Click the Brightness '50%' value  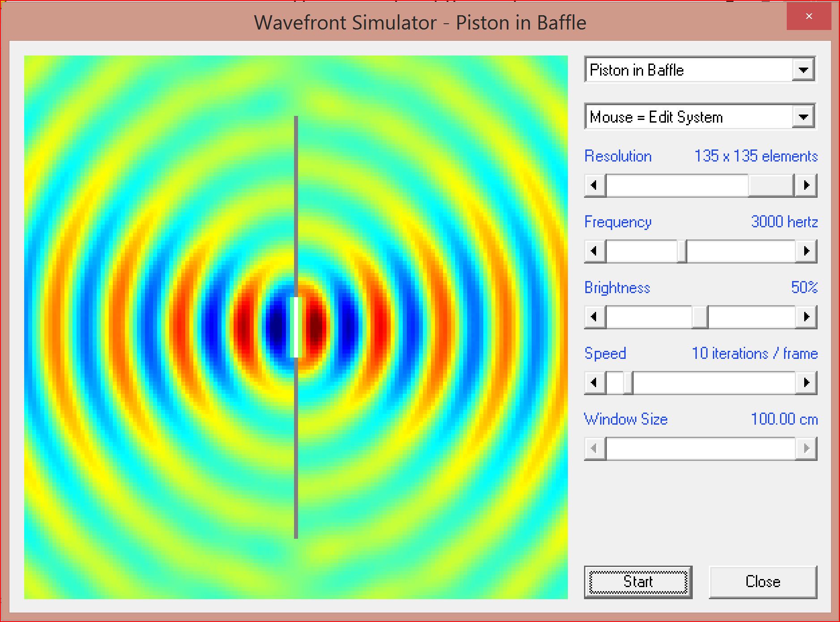tap(804, 288)
